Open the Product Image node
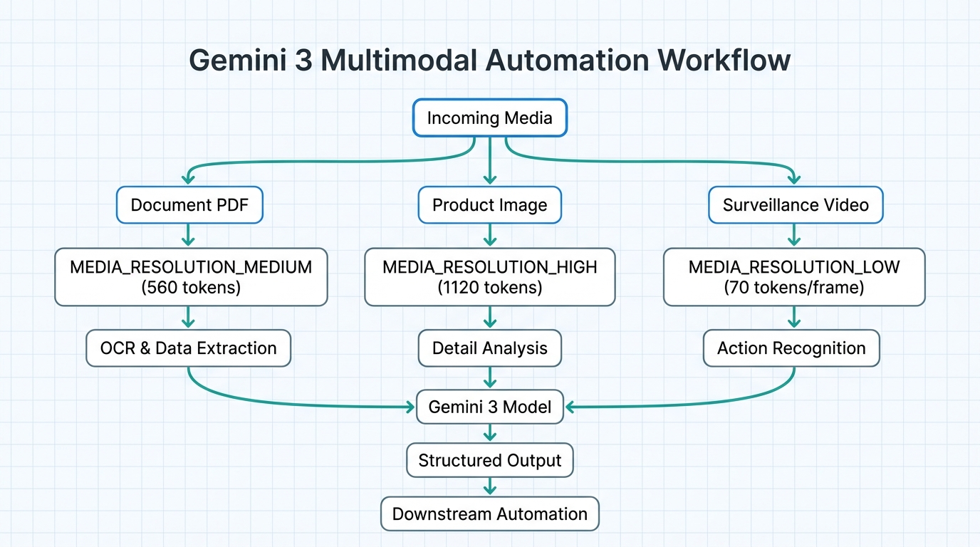Screen dimensions: 980x547 coord(489,205)
